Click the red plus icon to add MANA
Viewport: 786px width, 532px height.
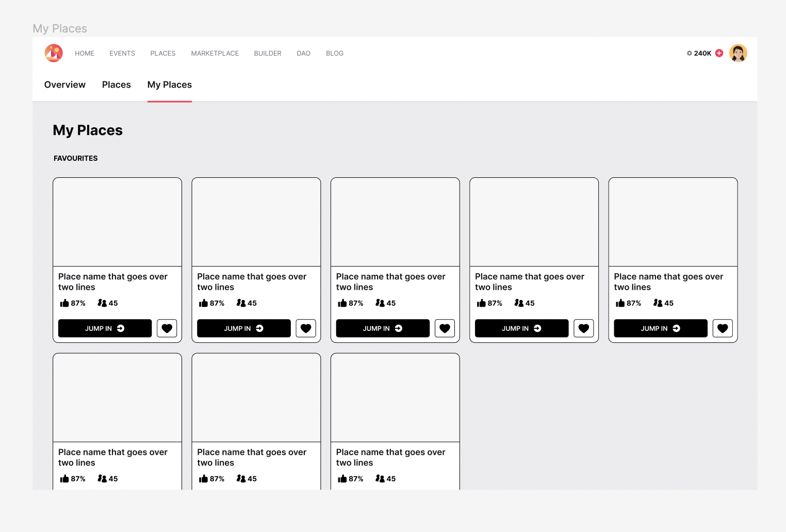click(719, 53)
